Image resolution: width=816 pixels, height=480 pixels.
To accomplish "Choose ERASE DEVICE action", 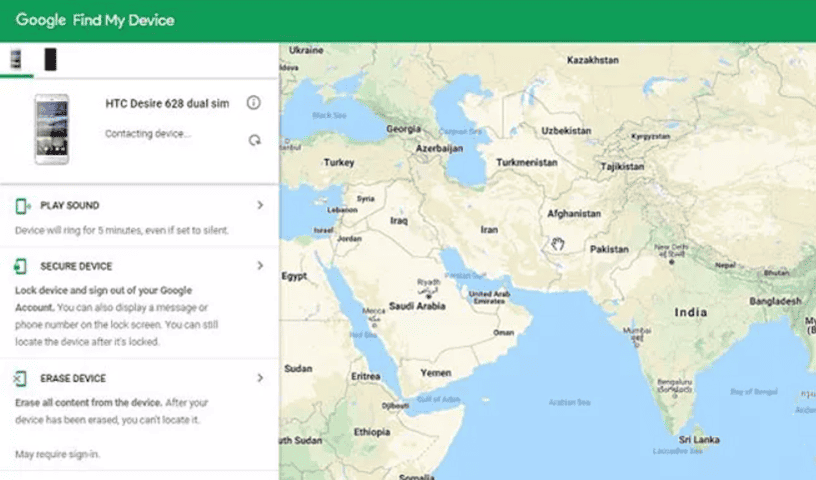I will pyautogui.click(x=73, y=378).
